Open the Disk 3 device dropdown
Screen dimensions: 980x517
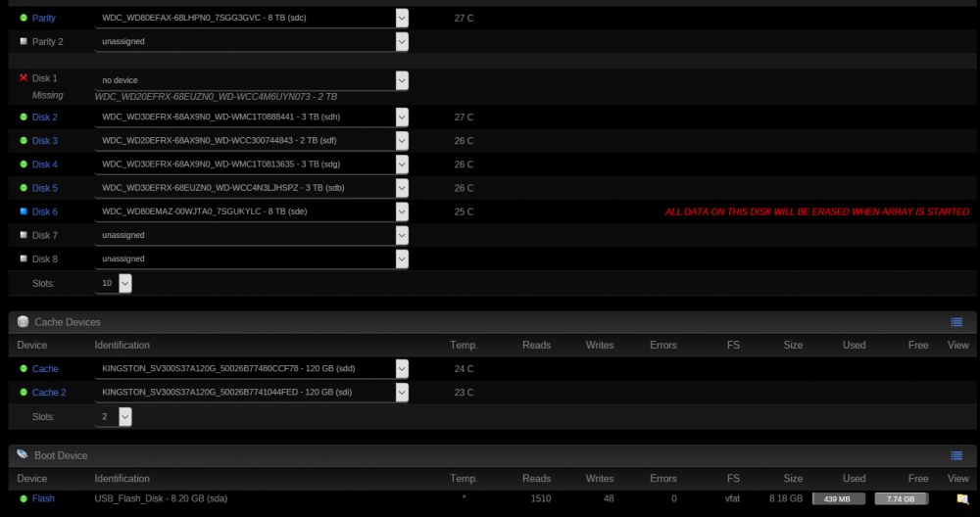[x=251, y=140]
